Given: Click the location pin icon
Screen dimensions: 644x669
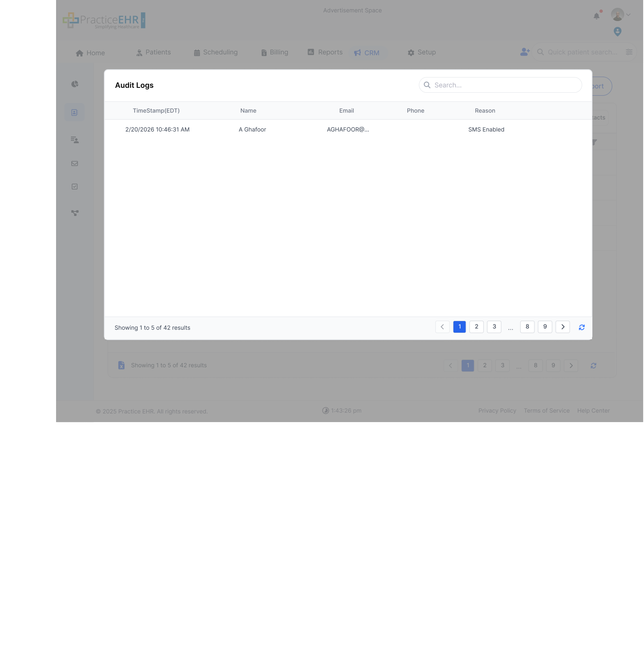Looking at the screenshot, I should coord(618,31).
